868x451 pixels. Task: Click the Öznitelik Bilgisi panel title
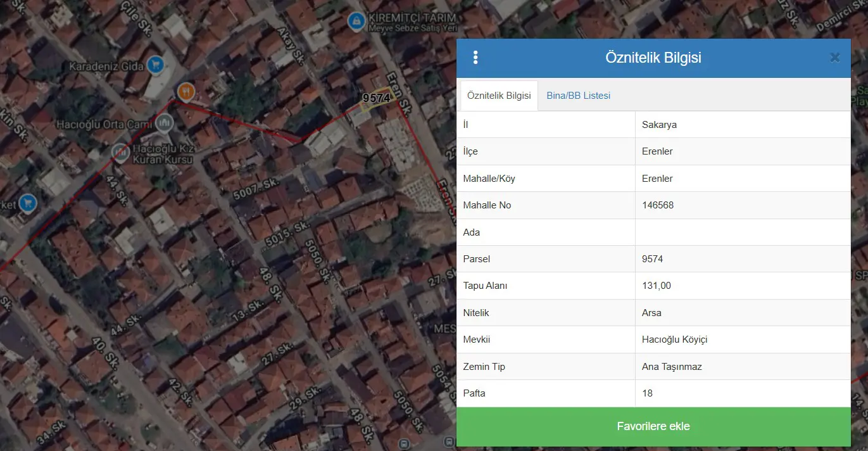[x=653, y=58]
